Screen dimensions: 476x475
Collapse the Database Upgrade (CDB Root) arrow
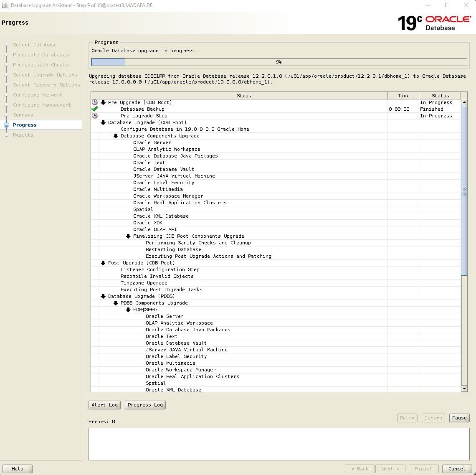[103, 123]
